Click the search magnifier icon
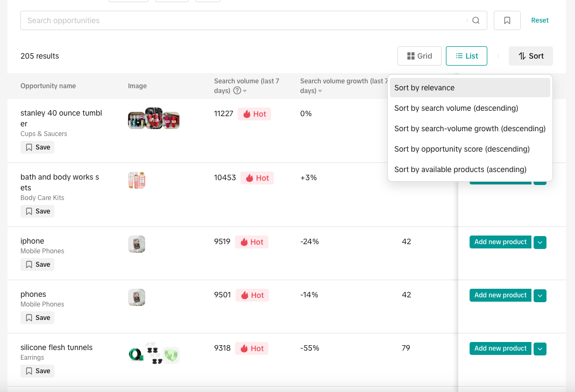575x392 pixels. (475, 21)
